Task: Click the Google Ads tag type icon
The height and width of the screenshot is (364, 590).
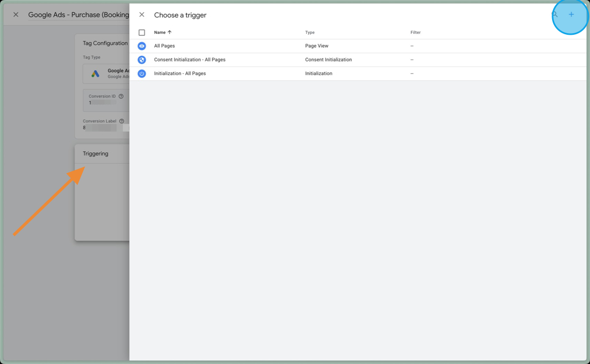Action: tap(95, 74)
